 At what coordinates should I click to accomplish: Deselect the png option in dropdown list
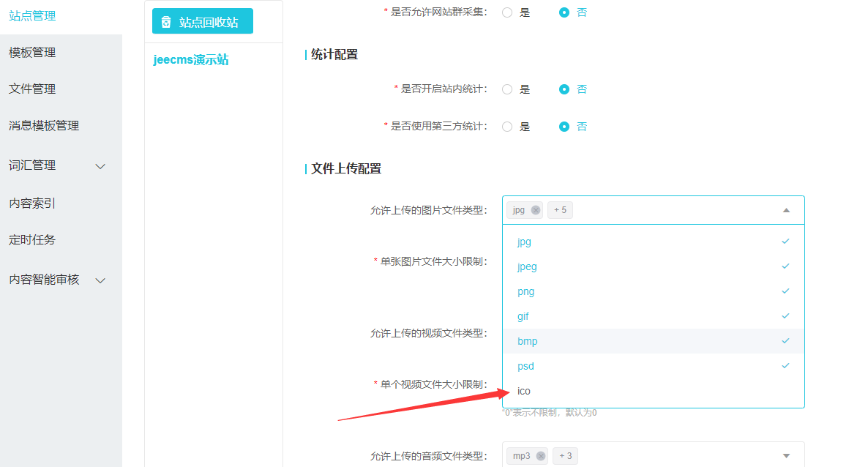point(654,291)
